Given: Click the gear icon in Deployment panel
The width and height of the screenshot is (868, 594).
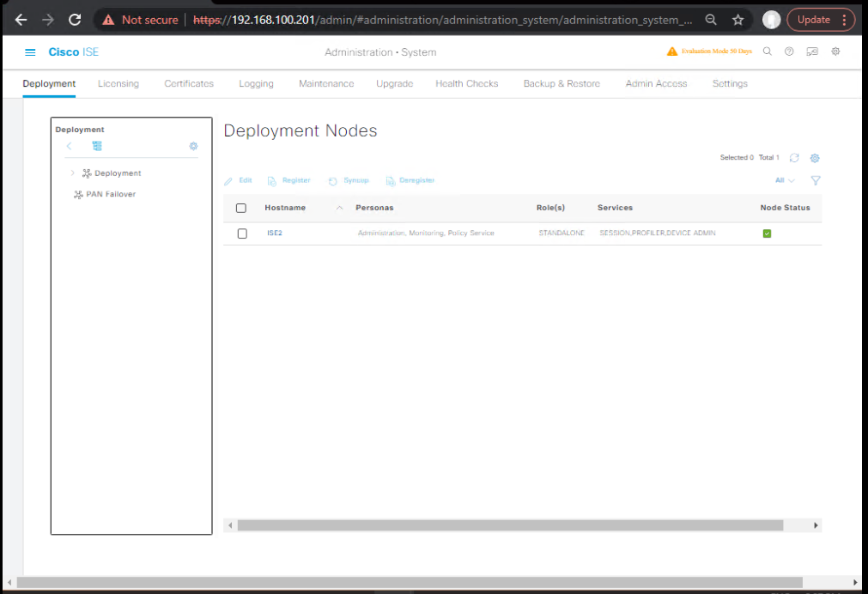Looking at the screenshot, I should click(193, 146).
